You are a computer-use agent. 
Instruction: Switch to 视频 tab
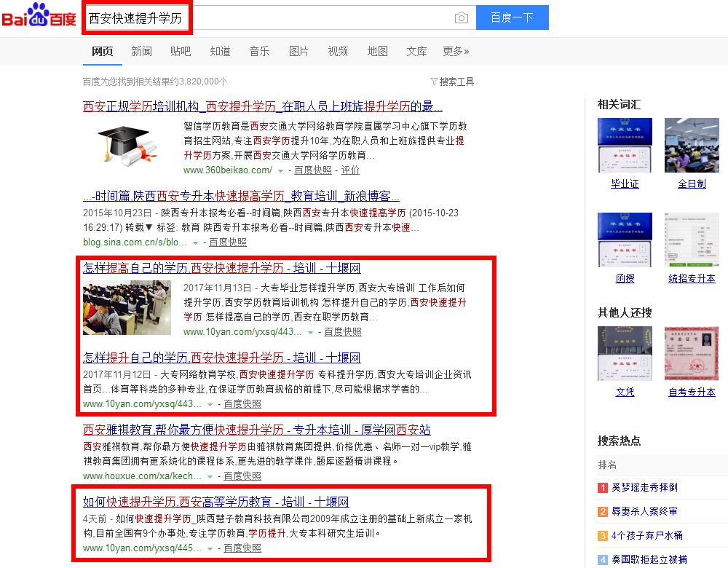pos(338,51)
